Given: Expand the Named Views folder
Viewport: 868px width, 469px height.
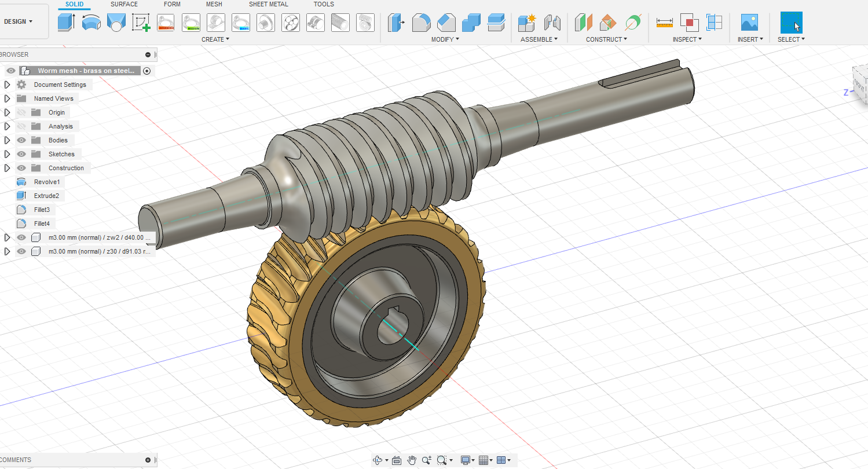Looking at the screenshot, I should pyautogui.click(x=7, y=98).
